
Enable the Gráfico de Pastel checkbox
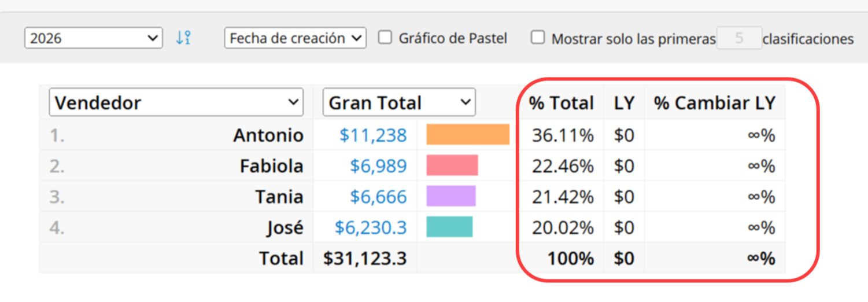pyautogui.click(x=385, y=38)
